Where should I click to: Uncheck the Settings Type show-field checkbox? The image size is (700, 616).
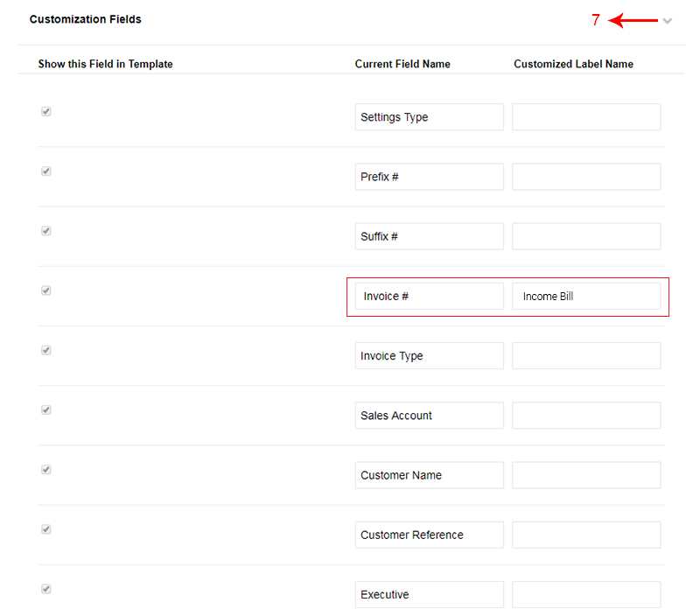coord(46,111)
